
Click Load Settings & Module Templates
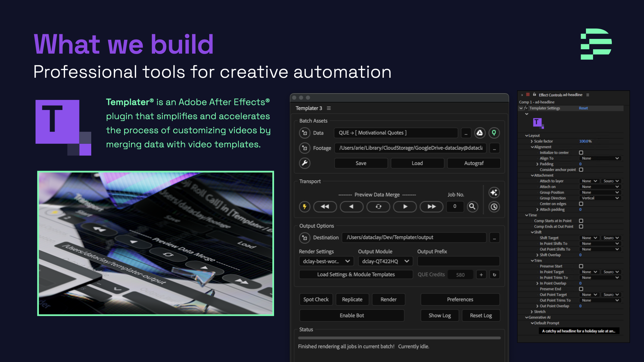pyautogui.click(x=356, y=275)
